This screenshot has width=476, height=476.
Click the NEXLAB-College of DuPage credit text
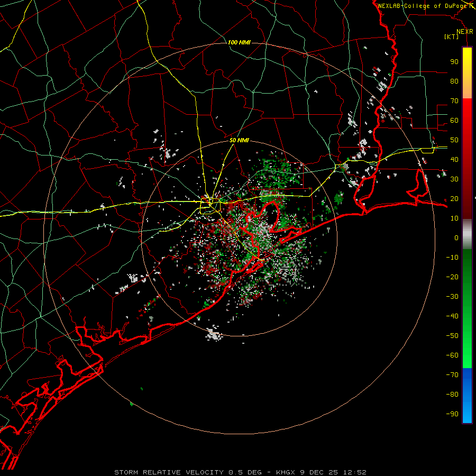coord(423,6)
